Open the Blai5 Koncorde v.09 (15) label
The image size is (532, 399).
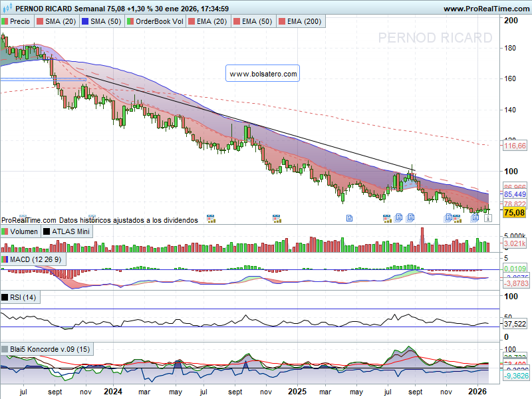47,349
